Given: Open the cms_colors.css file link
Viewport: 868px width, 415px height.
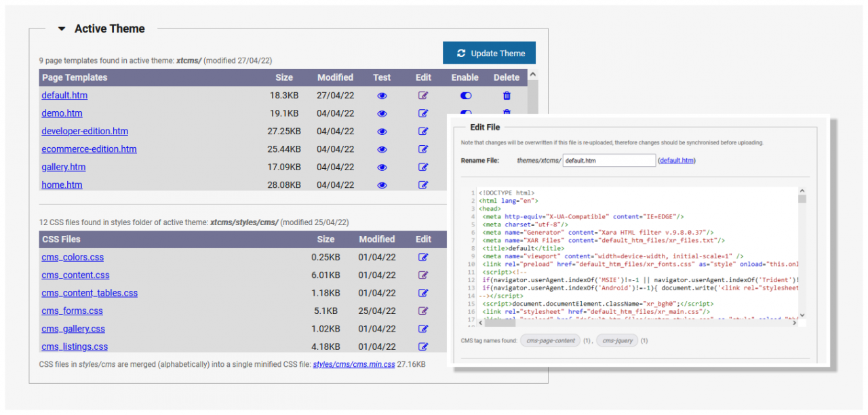Looking at the screenshot, I should (73, 258).
